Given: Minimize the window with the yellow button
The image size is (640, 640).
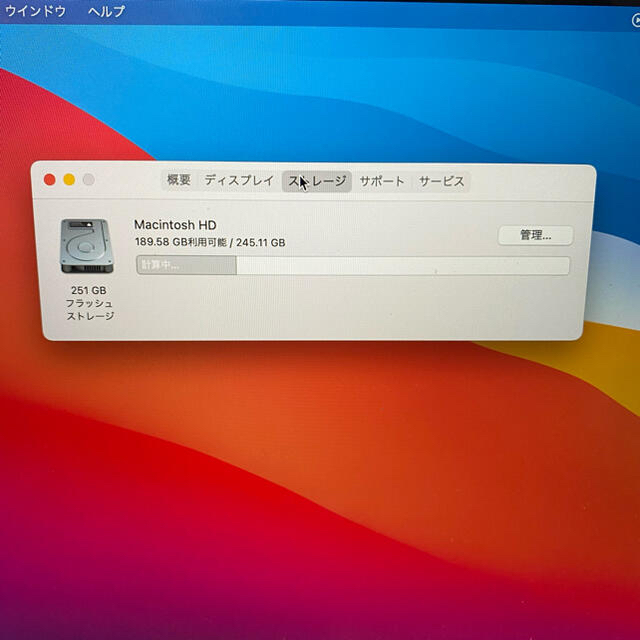Looking at the screenshot, I should [69, 180].
